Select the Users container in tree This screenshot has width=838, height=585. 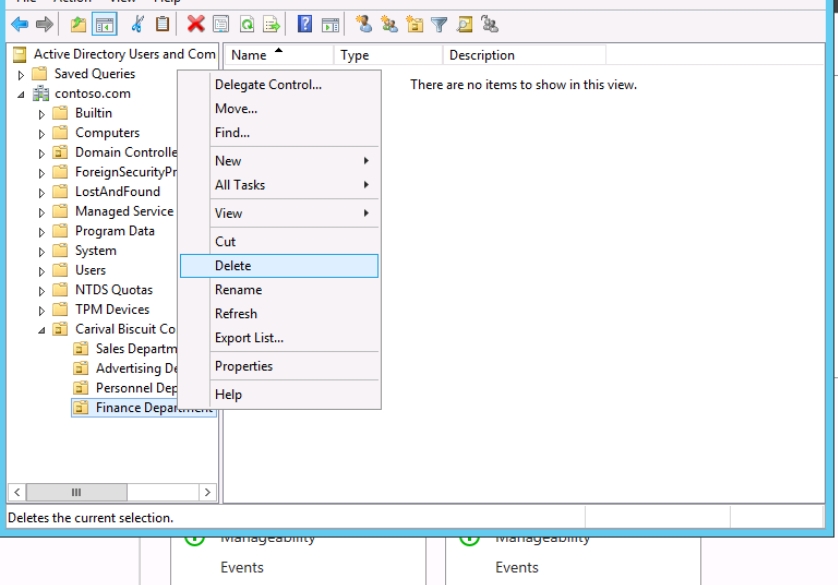point(90,270)
